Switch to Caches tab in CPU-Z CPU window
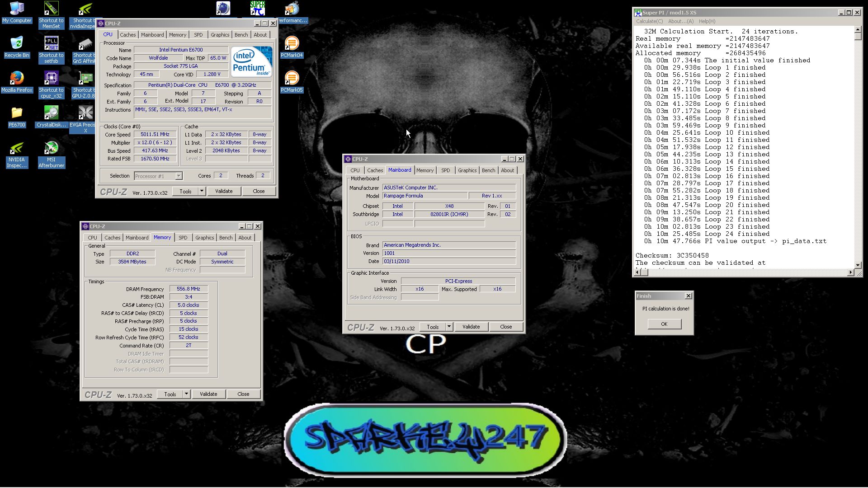Screen dimensions: 868x488 pos(127,35)
